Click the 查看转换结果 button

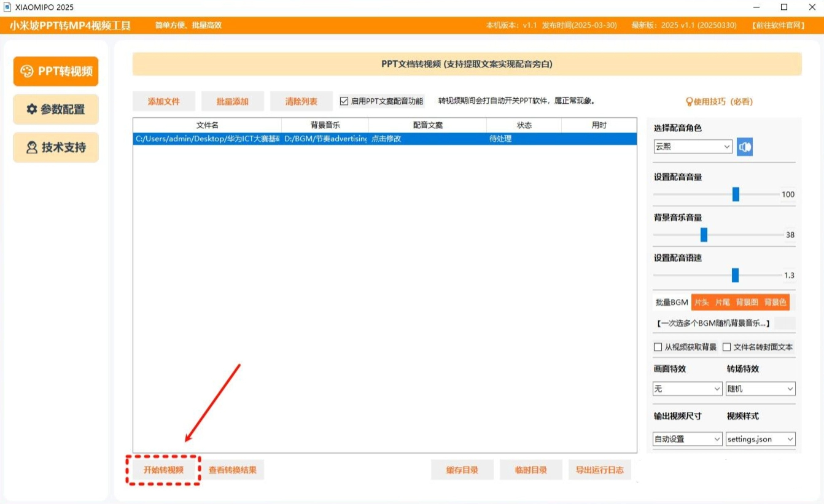(x=232, y=470)
